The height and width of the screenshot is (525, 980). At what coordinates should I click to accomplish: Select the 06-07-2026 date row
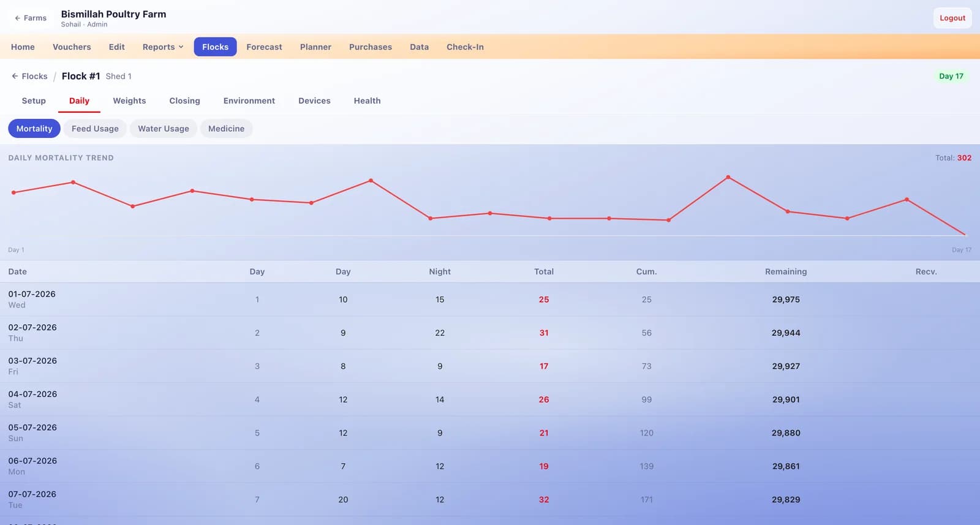click(x=490, y=466)
